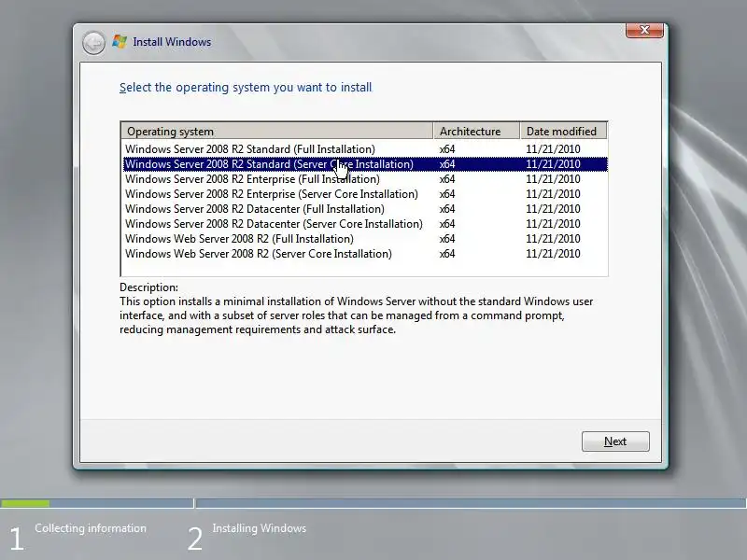Sort by Architecture column header
747x560 pixels.
click(476, 131)
